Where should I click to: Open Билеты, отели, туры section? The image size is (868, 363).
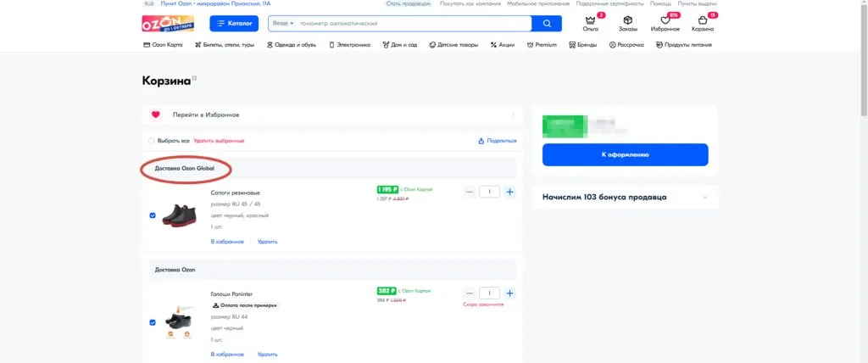point(224,45)
